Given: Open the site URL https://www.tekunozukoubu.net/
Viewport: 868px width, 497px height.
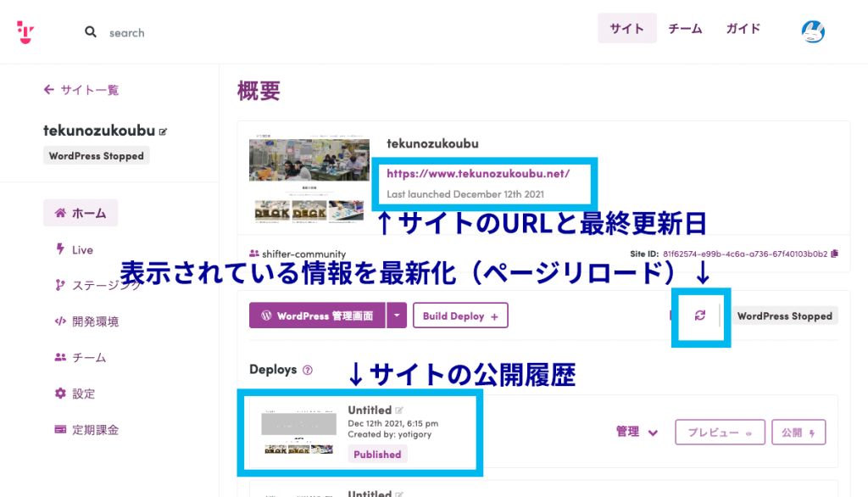Looking at the screenshot, I should coord(478,173).
